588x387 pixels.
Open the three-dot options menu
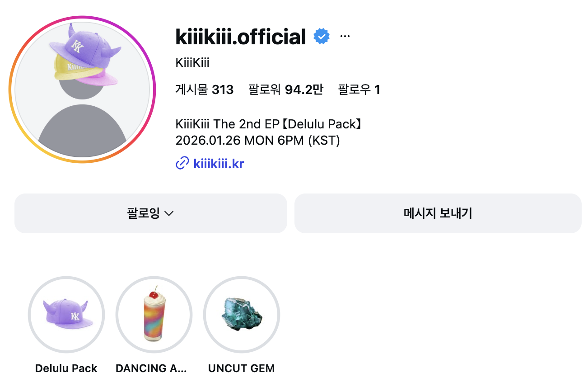tap(345, 36)
